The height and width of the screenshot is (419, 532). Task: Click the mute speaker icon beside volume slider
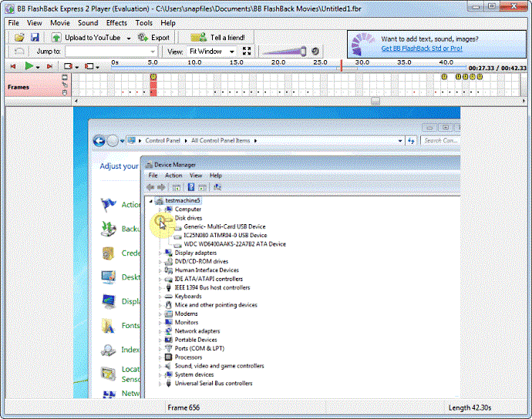(x=315, y=51)
